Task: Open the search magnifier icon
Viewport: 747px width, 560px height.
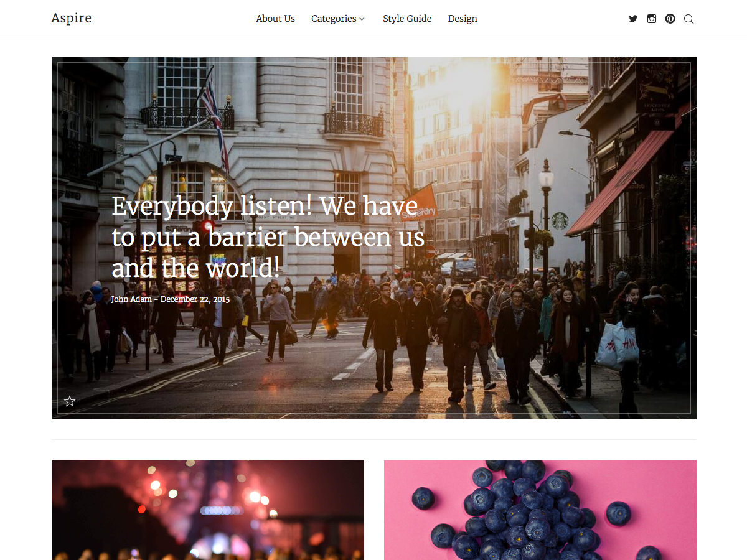Action: tap(688, 19)
